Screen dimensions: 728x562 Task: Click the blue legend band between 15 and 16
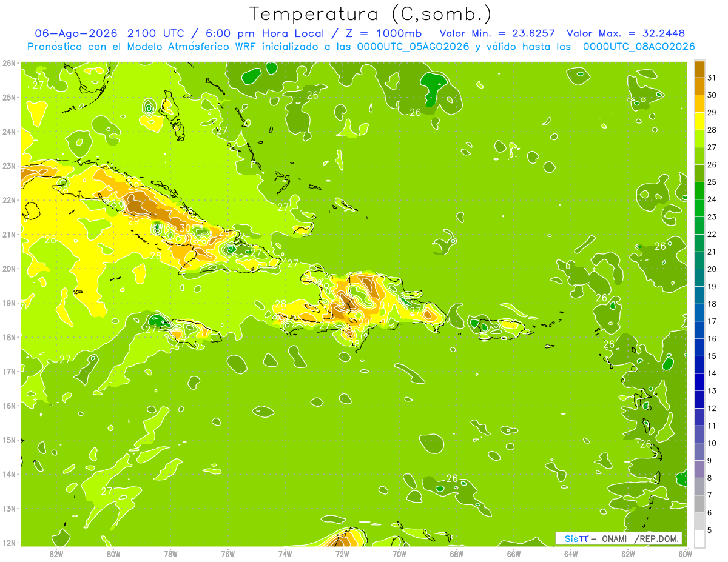[699, 347]
